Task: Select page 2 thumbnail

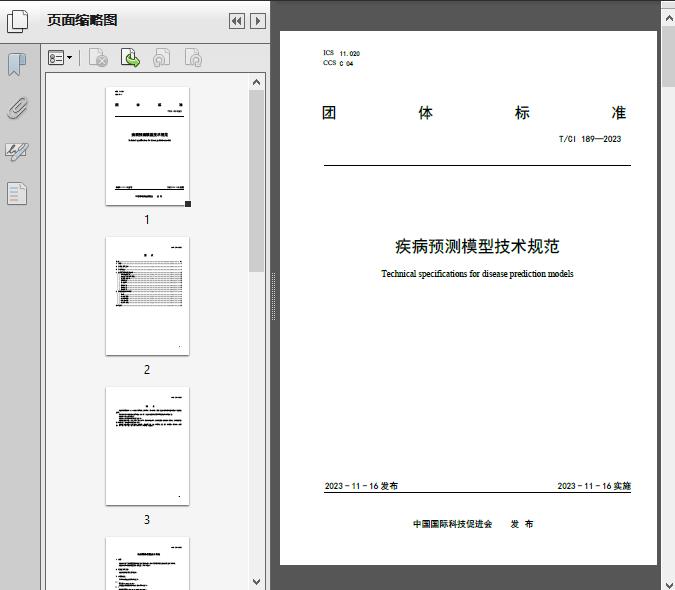Action: pyautogui.click(x=147, y=296)
